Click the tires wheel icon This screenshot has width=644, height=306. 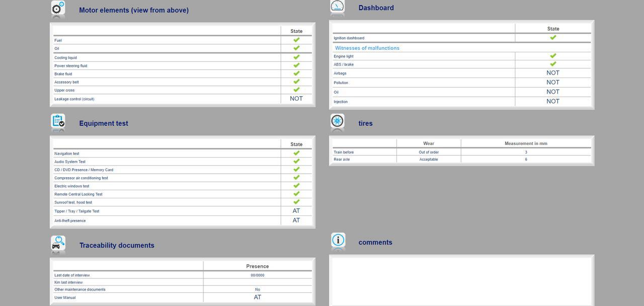(337, 121)
